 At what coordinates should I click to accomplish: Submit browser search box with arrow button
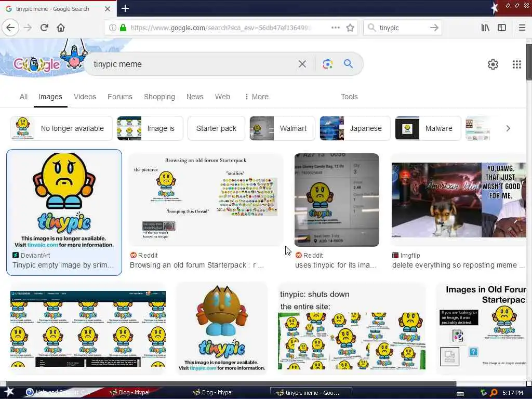point(434,28)
